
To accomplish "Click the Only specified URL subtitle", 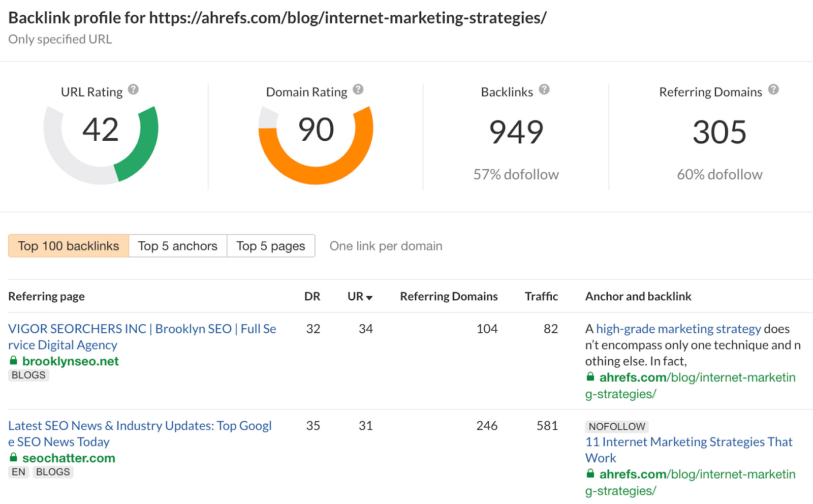I will tap(60, 39).
